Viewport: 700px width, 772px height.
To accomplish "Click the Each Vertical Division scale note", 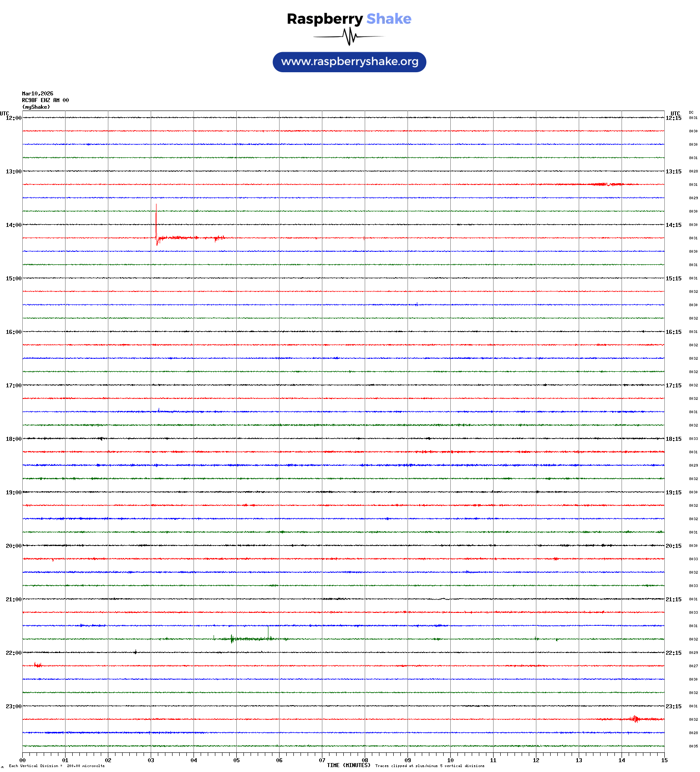I will (57, 766).
